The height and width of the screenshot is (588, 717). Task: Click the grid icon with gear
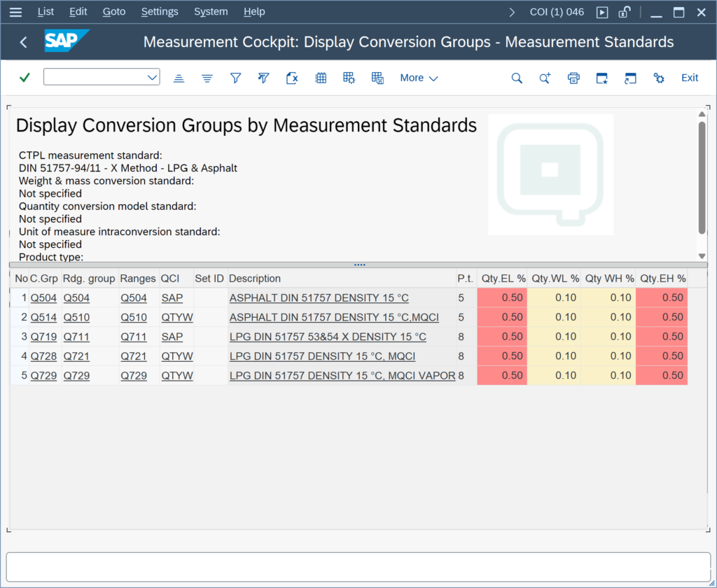point(349,78)
